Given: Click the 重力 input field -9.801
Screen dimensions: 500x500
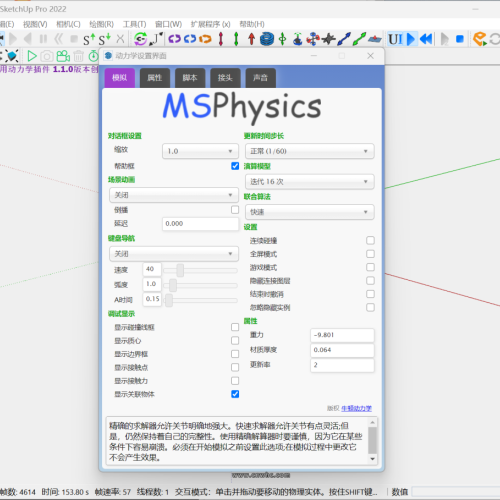Looking at the screenshot, I should [x=342, y=335].
